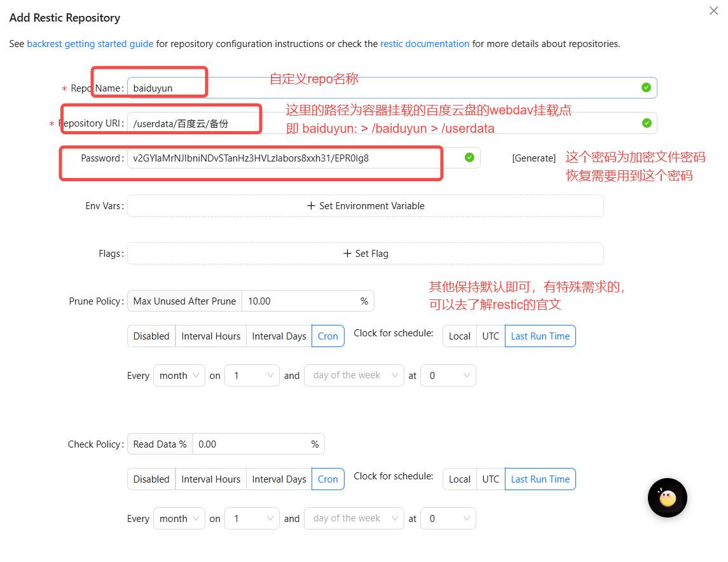This screenshot has height=562, width=728.
Task: Click the green checkmark in Repository URI field
Action: [646, 123]
